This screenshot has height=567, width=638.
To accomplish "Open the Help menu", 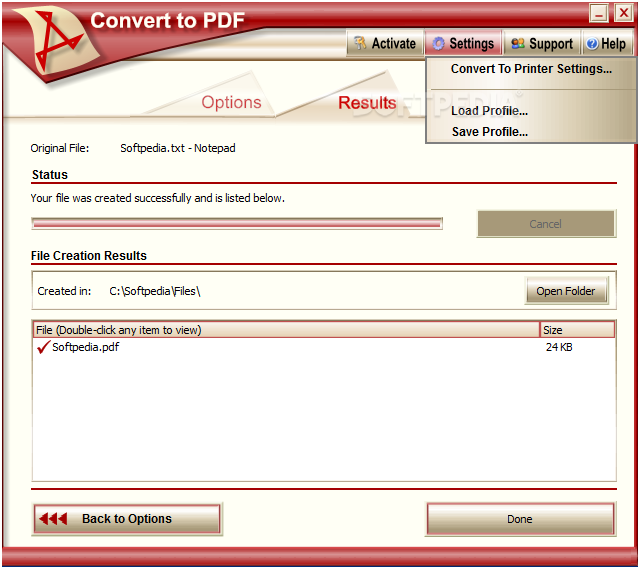I will tap(607, 43).
